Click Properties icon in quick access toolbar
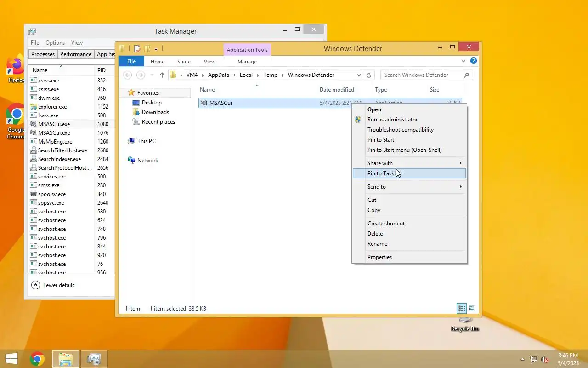Viewport: 588px width, 368px height. point(137,48)
